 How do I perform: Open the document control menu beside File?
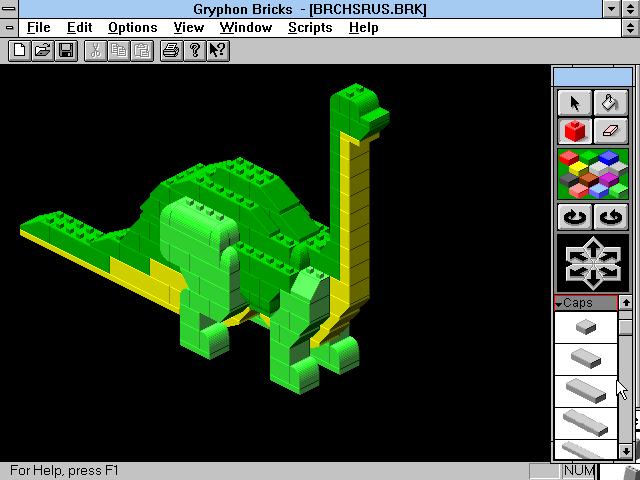[9, 28]
